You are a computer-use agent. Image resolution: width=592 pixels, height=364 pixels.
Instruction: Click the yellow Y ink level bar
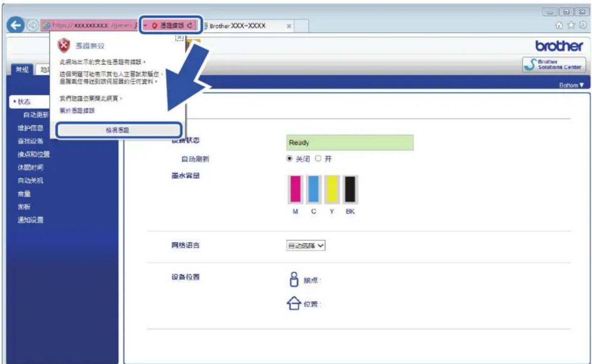tap(332, 189)
